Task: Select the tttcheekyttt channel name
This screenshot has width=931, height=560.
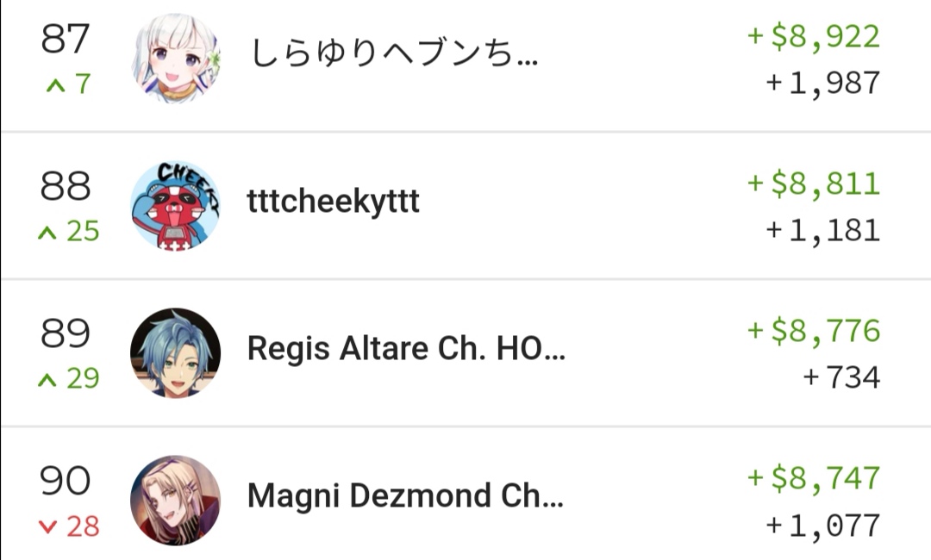Action: coord(333,201)
